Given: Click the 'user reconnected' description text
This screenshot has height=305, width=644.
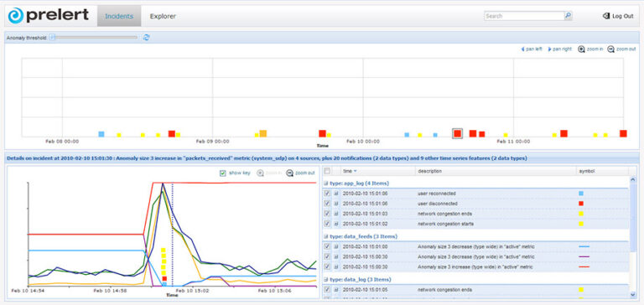Looking at the screenshot, I should [437, 193].
